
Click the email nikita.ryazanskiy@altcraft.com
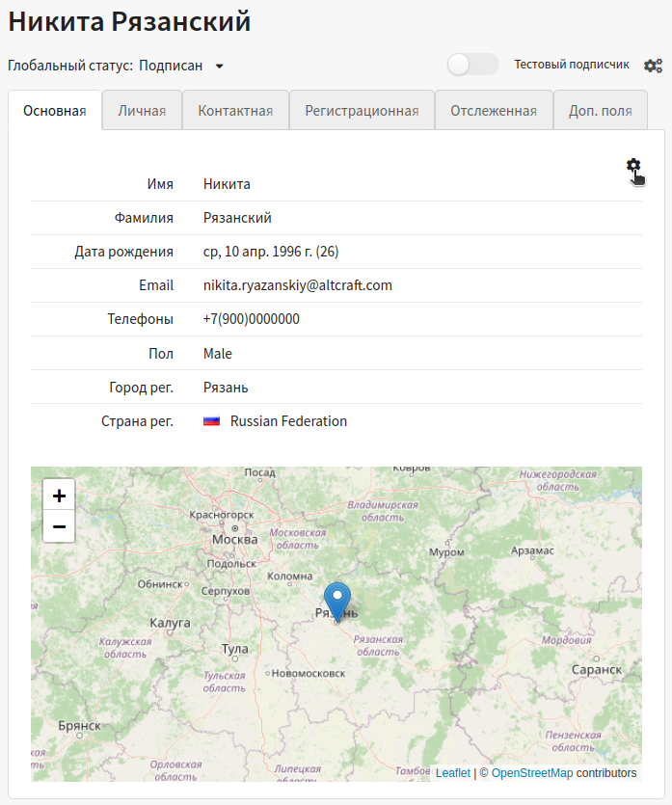298,285
